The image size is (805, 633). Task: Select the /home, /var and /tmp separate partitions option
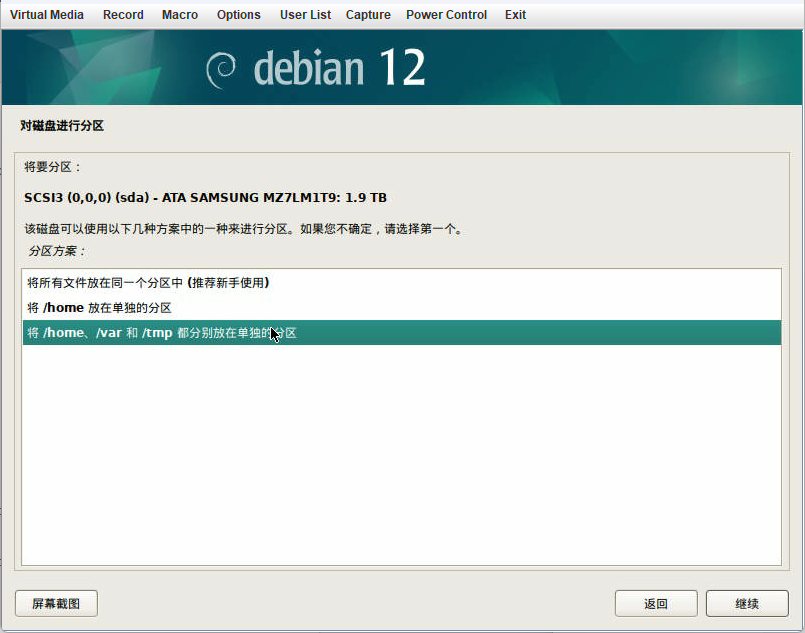(401, 333)
